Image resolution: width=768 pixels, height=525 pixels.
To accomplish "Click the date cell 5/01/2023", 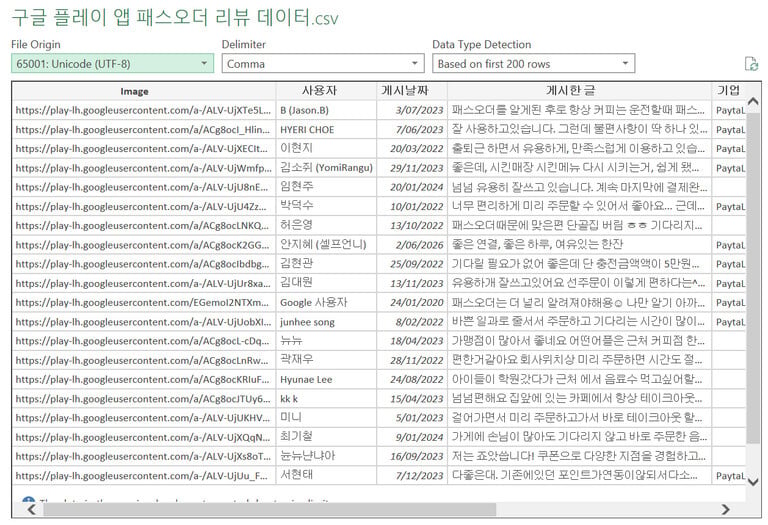I will (412, 418).
